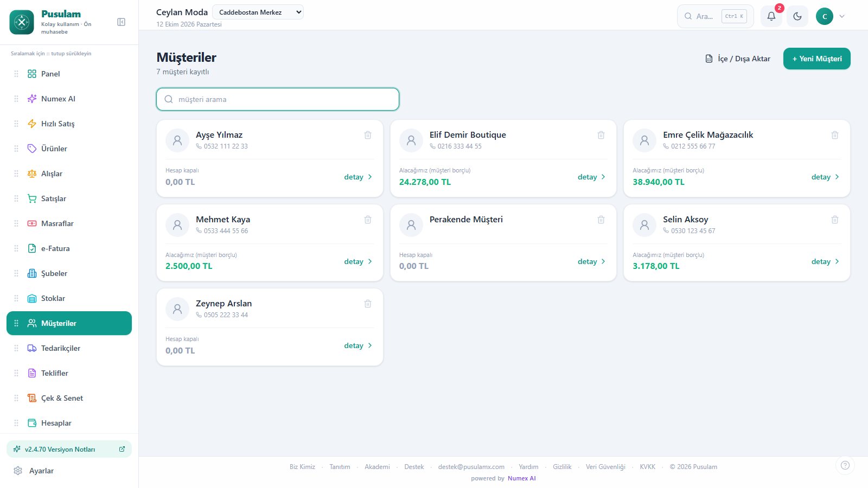The image size is (868, 488).
Task: Delete Selin Aksoy trash icon
Action: pos(835,220)
